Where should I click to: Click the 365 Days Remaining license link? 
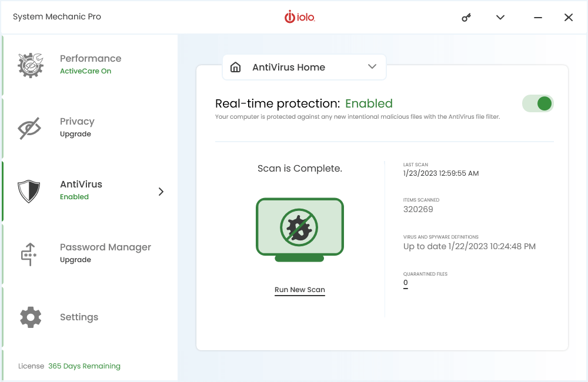(x=84, y=366)
